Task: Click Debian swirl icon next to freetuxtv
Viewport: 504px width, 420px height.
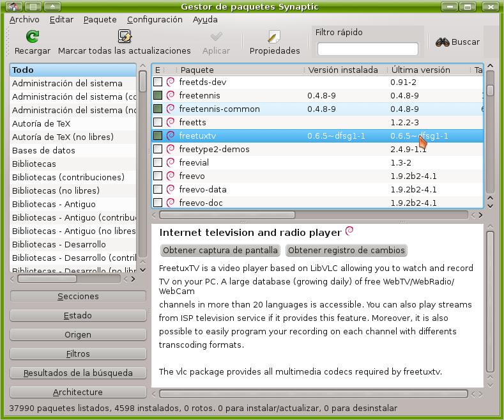Action: click(171, 136)
